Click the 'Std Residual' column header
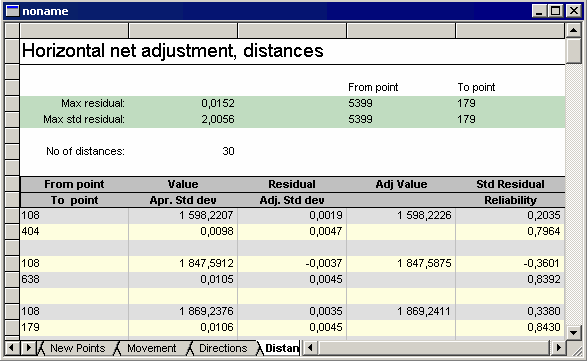 click(x=510, y=184)
